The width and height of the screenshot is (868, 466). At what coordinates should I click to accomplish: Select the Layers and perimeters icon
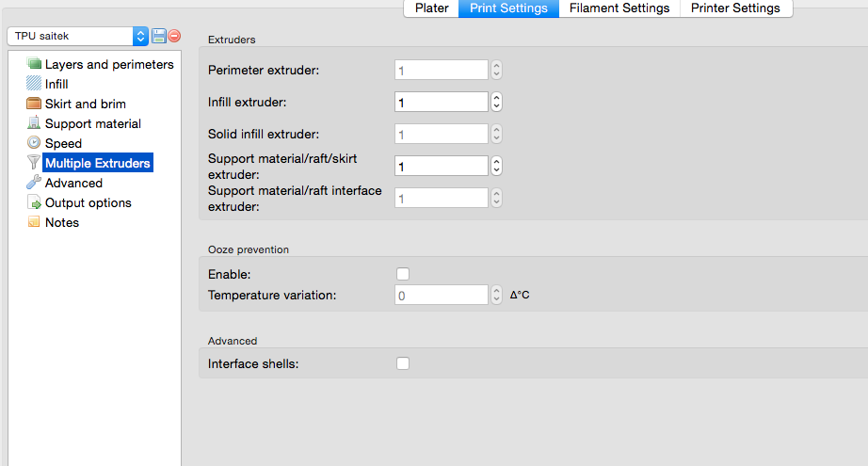[x=35, y=64]
